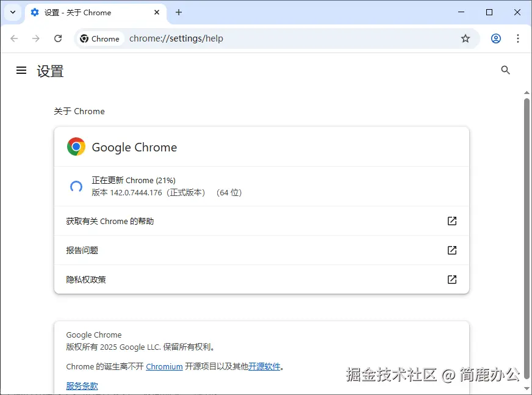This screenshot has width=532, height=395.
Task: Click the external link icon beside 获取有关 Chrome 的帮助
Action: point(452,220)
